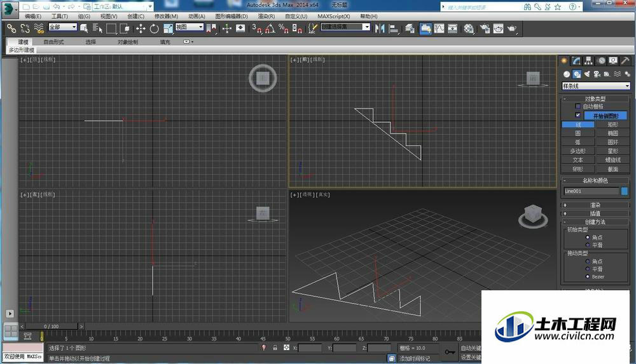Select the Link tool in main toolbar
Screen dimensions: 636x364
11,29
